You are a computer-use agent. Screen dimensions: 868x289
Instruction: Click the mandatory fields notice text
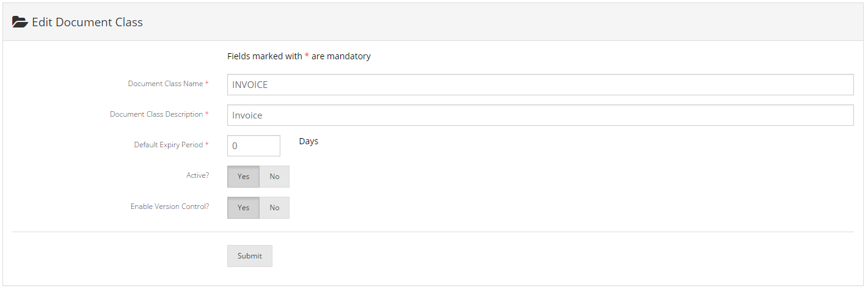coord(299,56)
